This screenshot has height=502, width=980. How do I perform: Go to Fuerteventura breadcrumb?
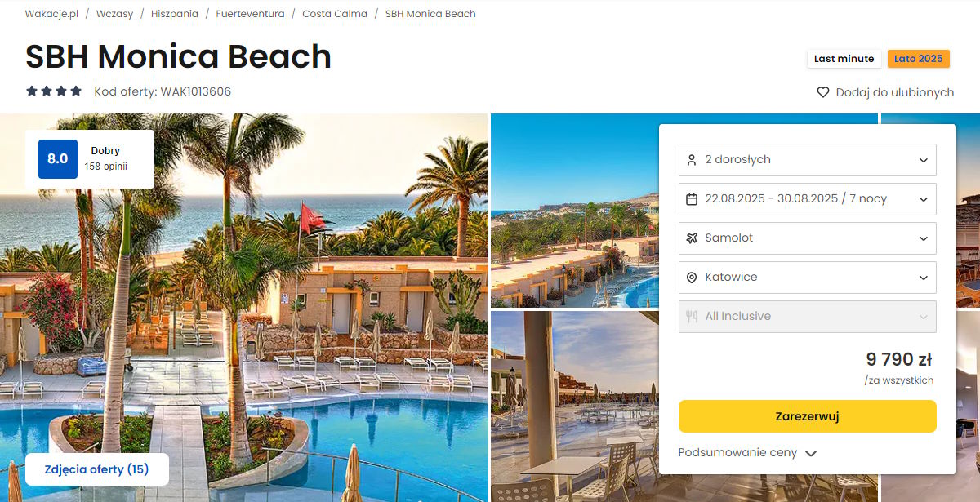[250, 14]
